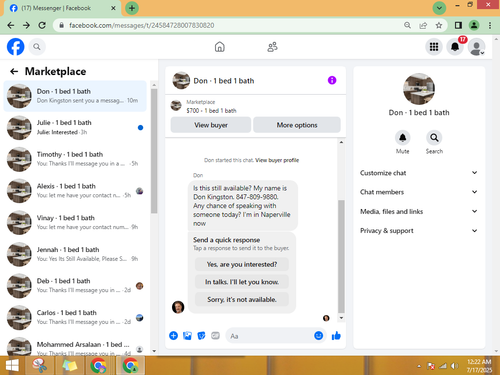The image size is (500, 375).
Task: Select the Messenger | Facebook browser tab
Action: point(62,8)
